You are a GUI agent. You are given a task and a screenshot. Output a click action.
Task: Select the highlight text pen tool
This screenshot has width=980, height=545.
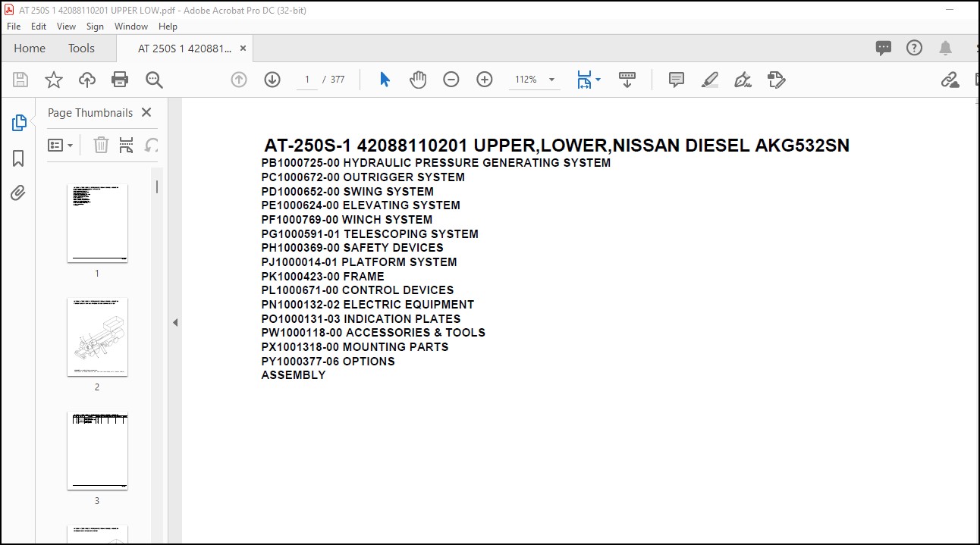[710, 80]
